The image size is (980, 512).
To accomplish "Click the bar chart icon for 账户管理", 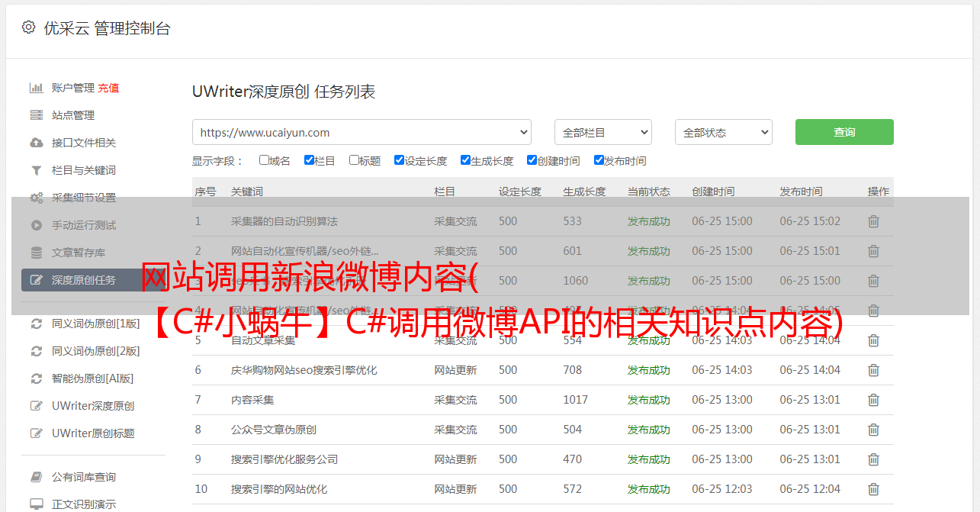I will 36,88.
